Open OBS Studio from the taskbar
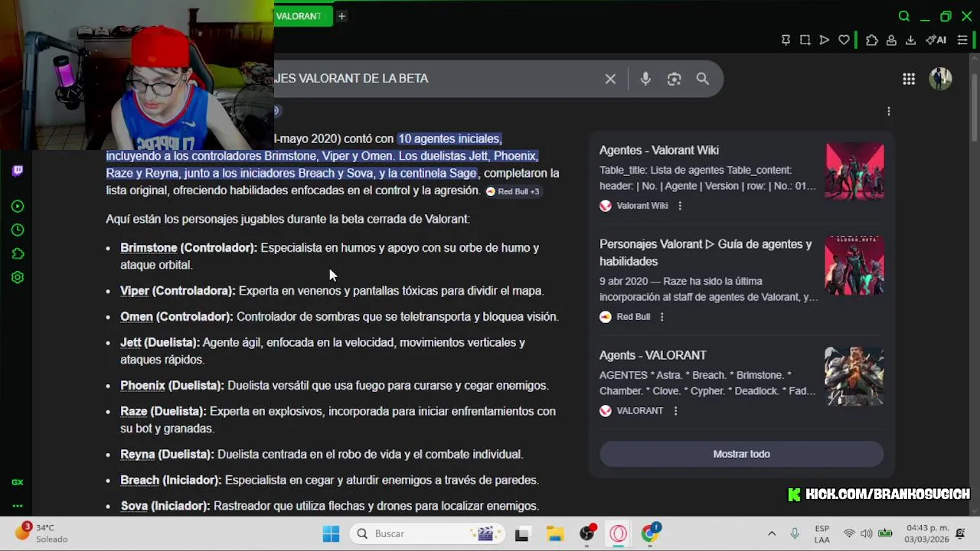Image resolution: width=980 pixels, height=551 pixels. point(587,533)
